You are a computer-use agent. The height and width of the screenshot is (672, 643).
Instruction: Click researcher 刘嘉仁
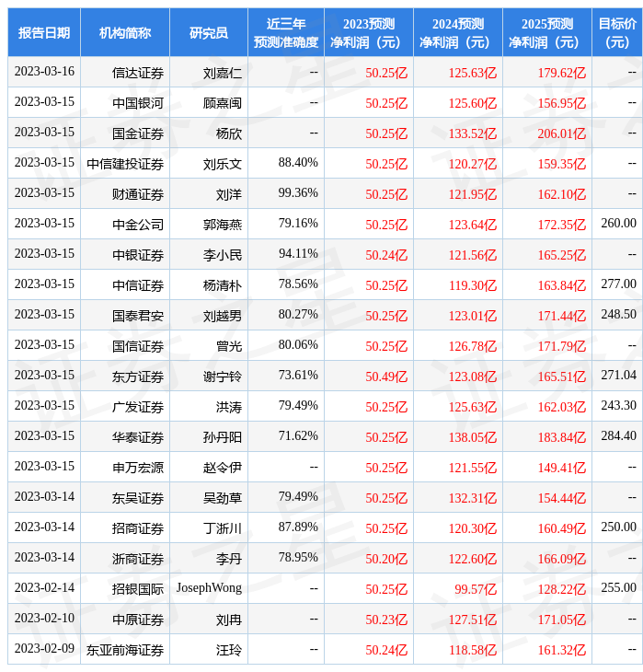tap(223, 73)
